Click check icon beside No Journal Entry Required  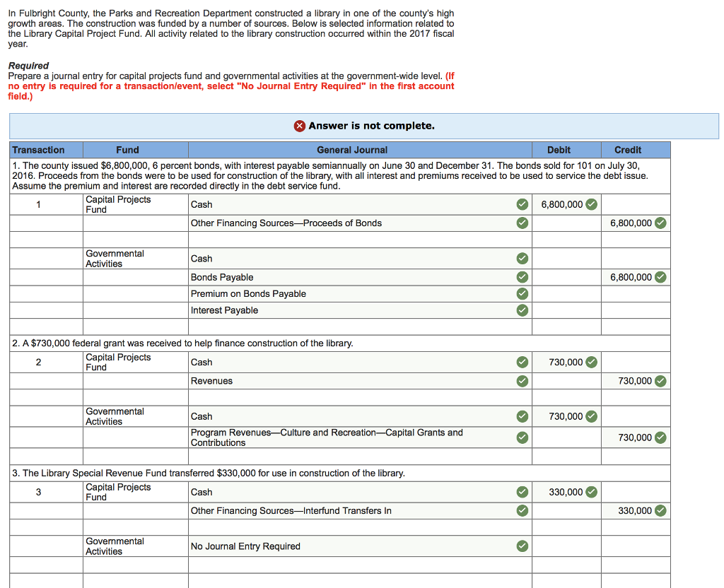(522, 546)
